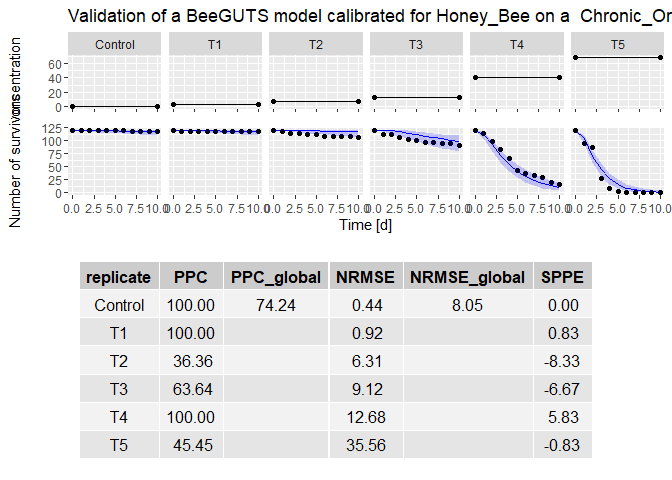
Task: Click the NRMSE_global value 8.05
Action: [467, 305]
